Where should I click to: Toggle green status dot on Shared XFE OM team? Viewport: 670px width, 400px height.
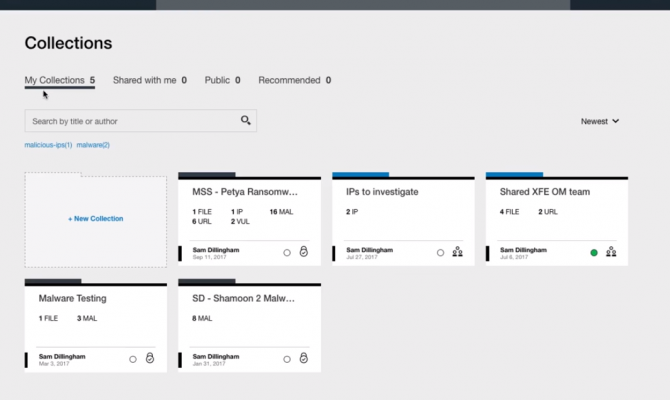[594, 253]
